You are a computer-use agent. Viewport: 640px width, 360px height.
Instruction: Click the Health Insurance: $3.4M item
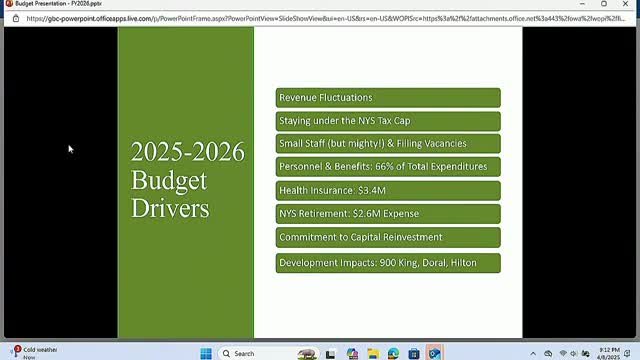[x=388, y=191]
